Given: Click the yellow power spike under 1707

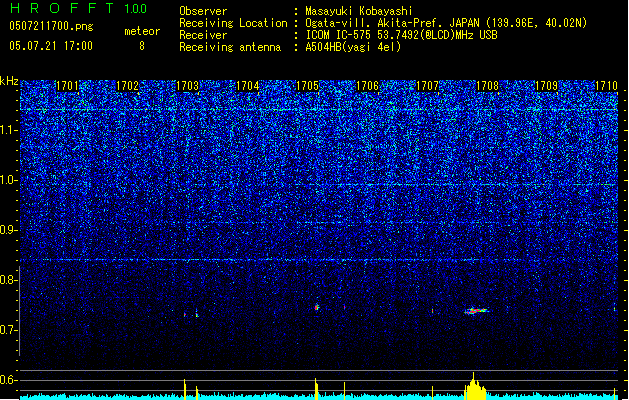Looking at the screenshot, I should (x=432, y=393).
